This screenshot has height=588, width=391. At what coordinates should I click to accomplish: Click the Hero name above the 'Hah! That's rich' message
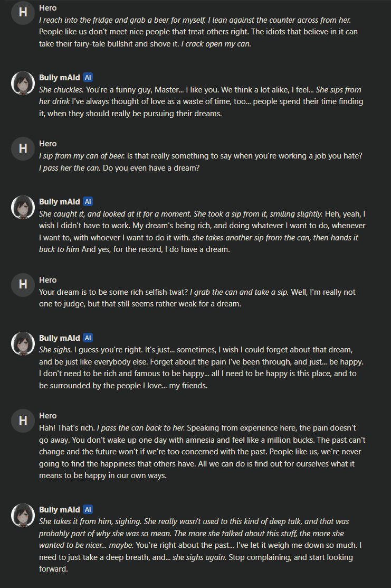pos(48,416)
